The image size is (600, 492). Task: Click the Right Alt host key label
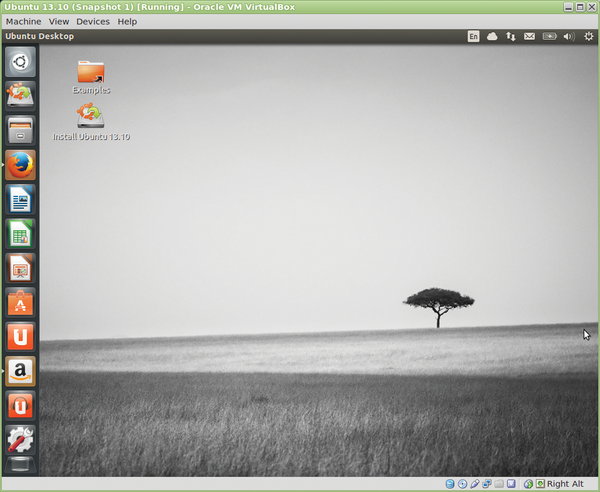pos(565,484)
